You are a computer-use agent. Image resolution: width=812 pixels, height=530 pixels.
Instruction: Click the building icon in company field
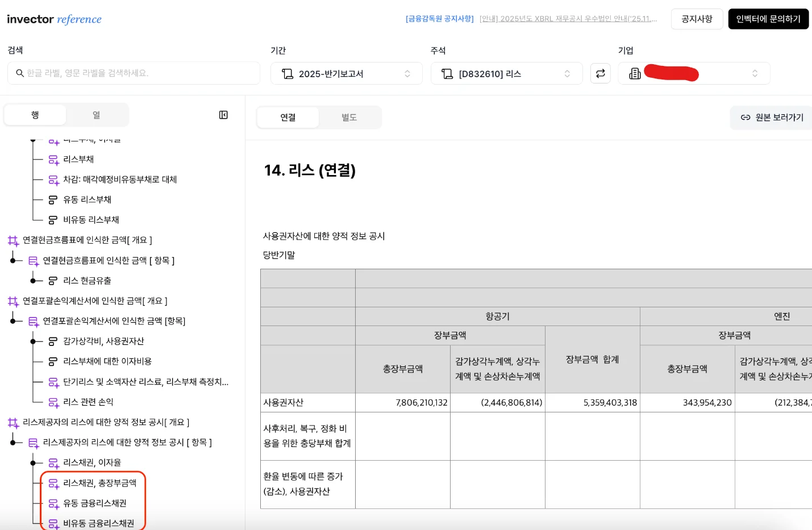tap(635, 74)
